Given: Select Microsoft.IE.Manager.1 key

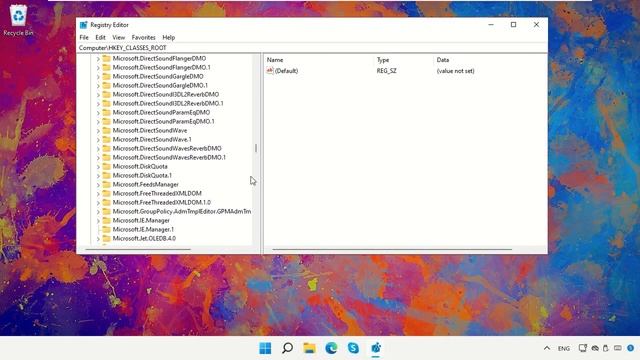Looking at the screenshot, I should click(143, 229).
